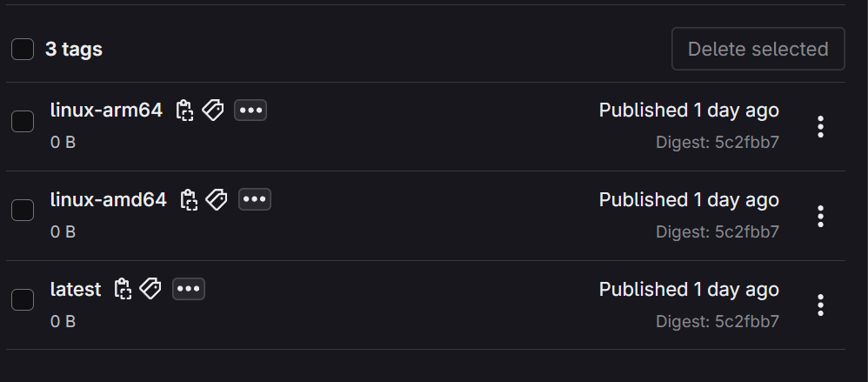868x382 pixels.
Task: Check the linux-amd64 tag checkbox
Action: tap(23, 211)
